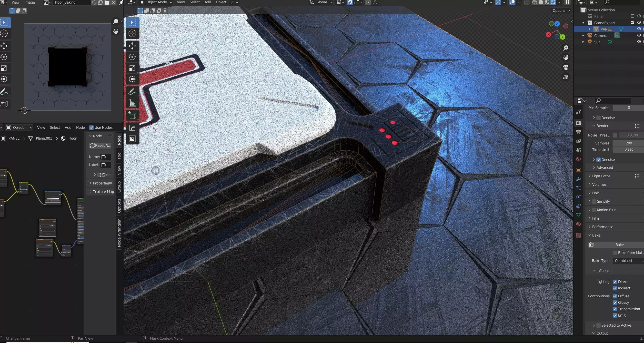Open the image editor Image menu
The image size is (644, 343).
point(29,2)
